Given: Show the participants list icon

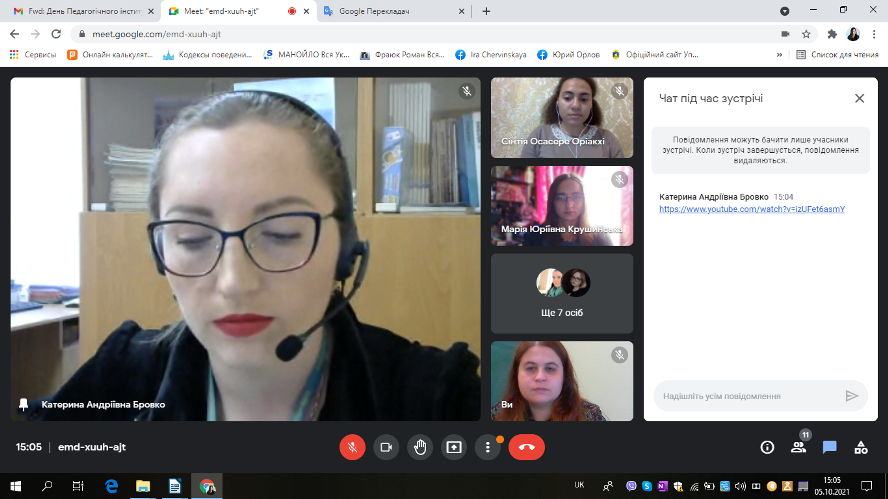Looking at the screenshot, I should pos(799,447).
